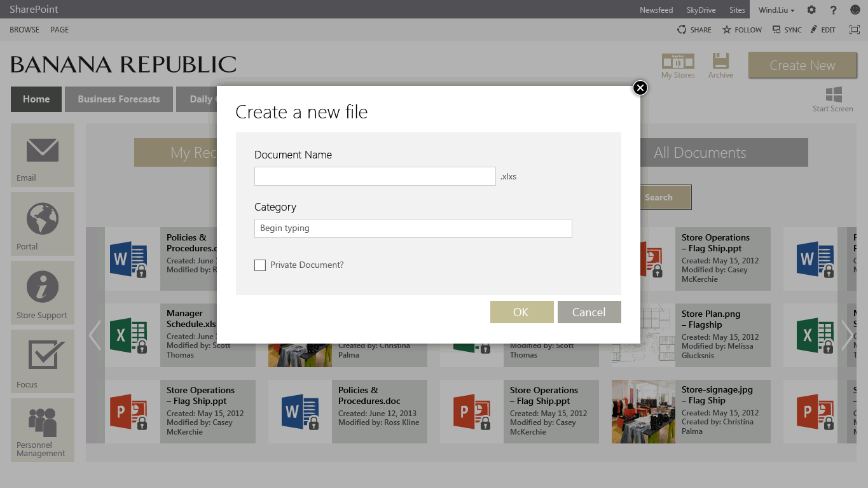Click SHARE in the ribbon
868x488 pixels.
[x=694, y=30]
